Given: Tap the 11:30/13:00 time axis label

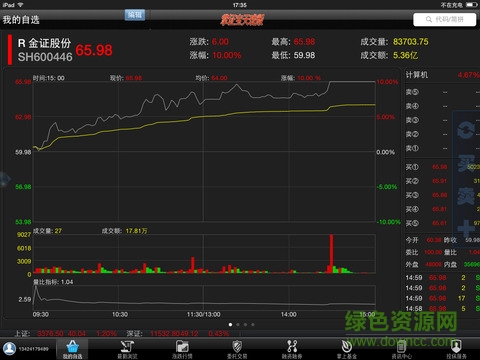Looking at the screenshot, I should click(x=204, y=314).
